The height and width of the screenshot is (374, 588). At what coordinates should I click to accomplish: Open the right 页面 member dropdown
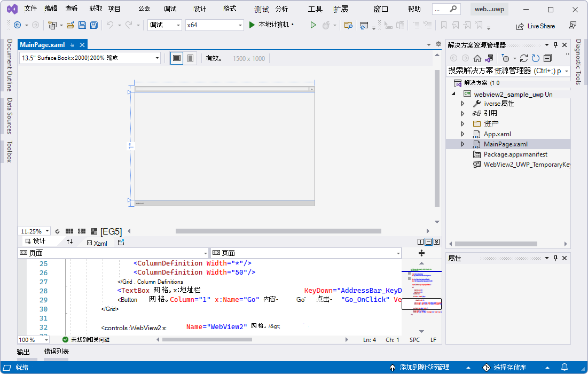pyautogui.click(x=306, y=253)
